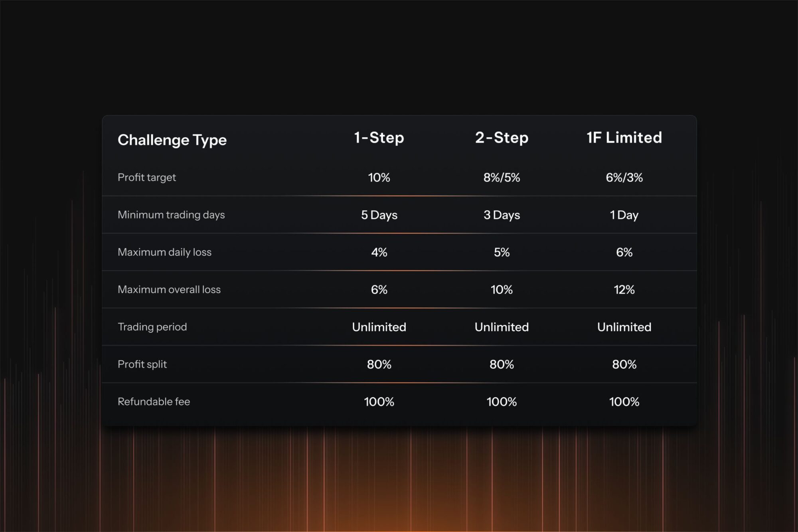Click the 8%/5% profit target value
Image resolution: width=798 pixels, height=532 pixels.
tap(502, 178)
